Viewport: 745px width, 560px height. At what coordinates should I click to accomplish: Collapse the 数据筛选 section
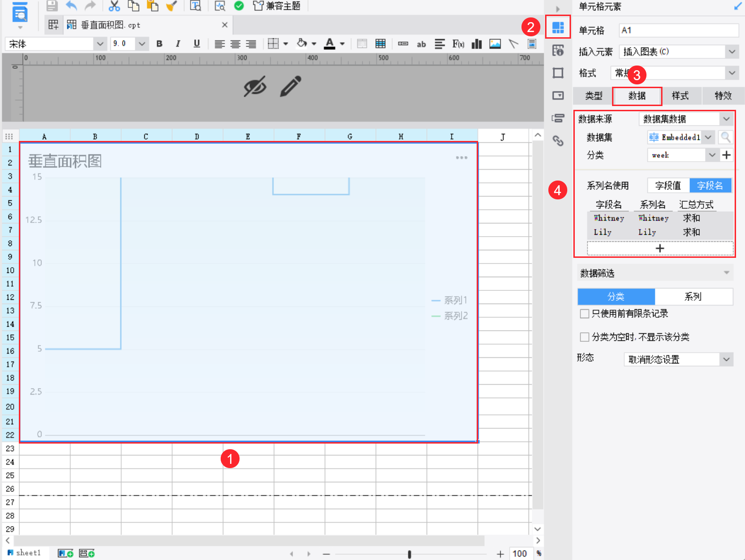pyautogui.click(x=727, y=273)
